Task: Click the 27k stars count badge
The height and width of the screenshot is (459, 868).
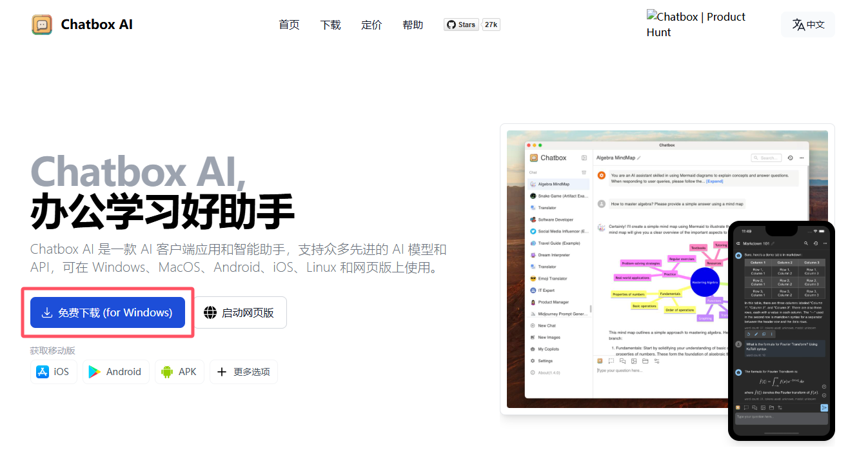Action: (491, 25)
